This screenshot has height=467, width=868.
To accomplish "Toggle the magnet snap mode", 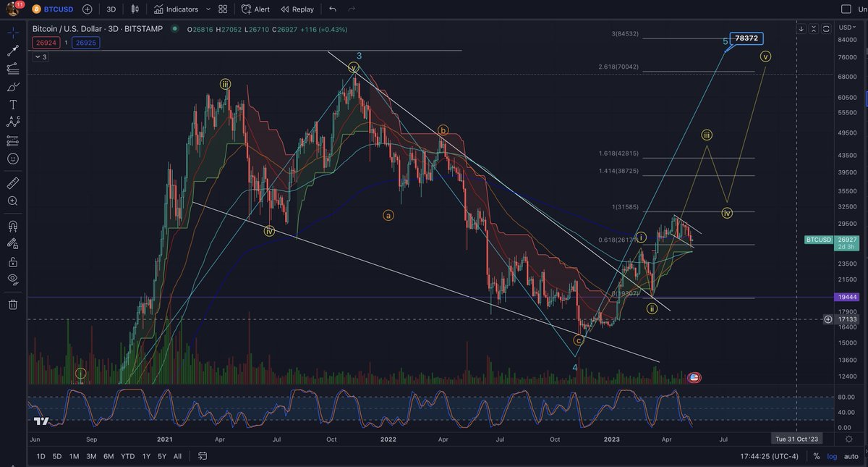I will 13,225.
